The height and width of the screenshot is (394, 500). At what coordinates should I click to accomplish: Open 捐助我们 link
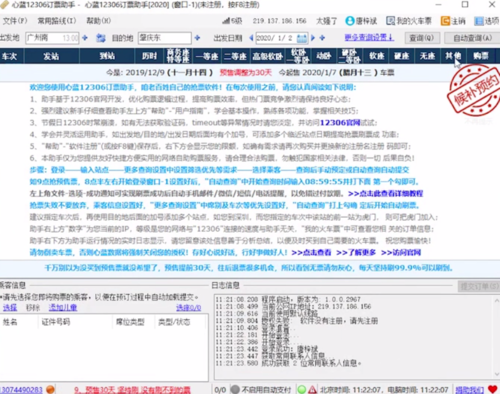click(469, 389)
